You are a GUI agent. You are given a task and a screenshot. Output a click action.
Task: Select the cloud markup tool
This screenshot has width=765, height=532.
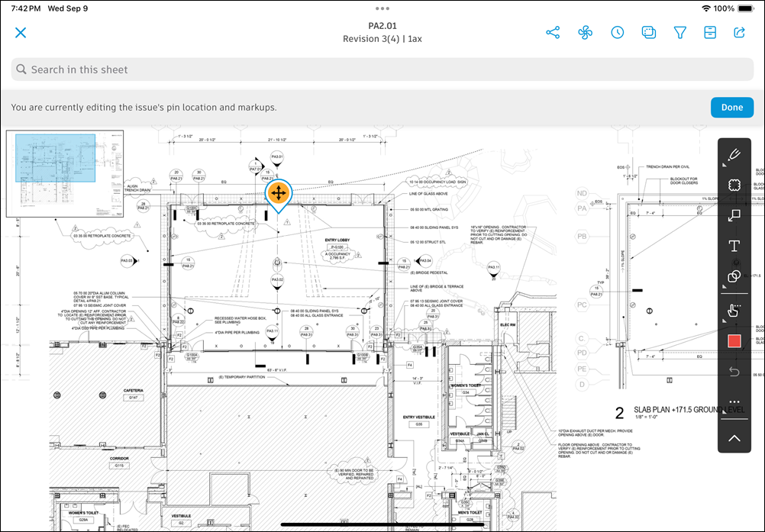[734, 185]
